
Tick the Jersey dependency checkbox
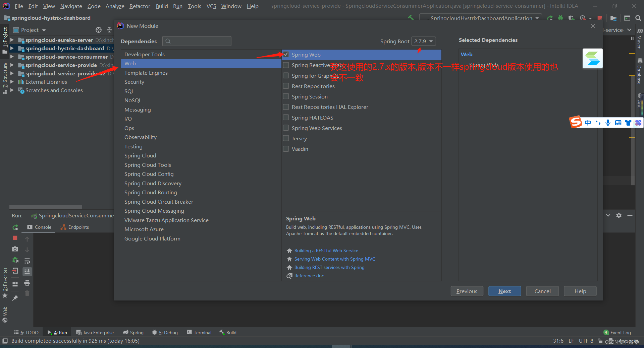[x=286, y=138]
